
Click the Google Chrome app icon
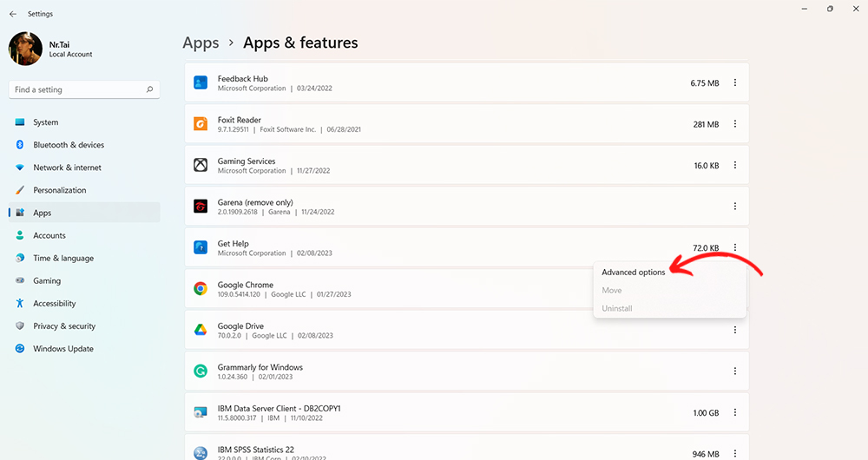coord(201,288)
